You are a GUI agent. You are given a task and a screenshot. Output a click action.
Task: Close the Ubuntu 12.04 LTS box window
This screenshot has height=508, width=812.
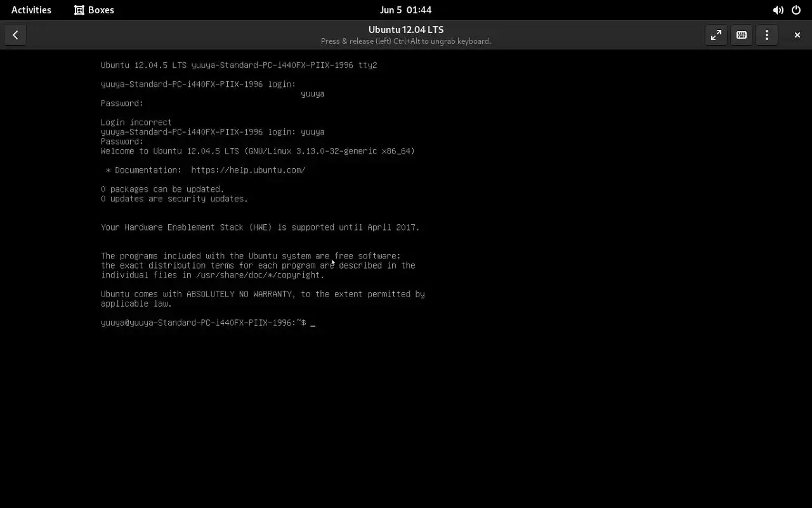coord(797,35)
